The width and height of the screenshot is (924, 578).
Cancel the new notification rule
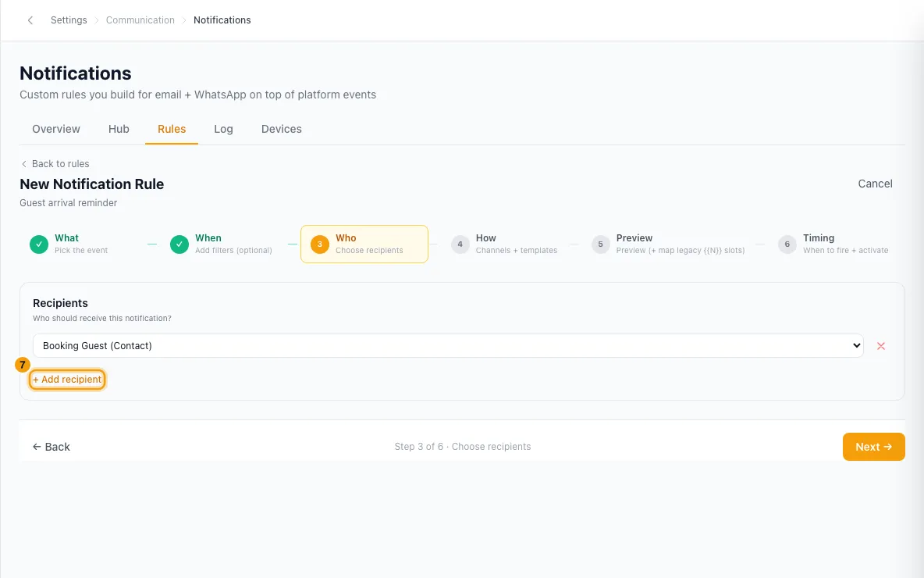875,184
